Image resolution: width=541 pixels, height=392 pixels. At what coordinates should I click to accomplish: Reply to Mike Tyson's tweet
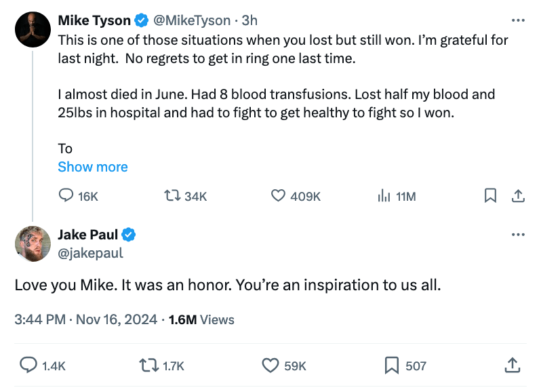[66, 196]
